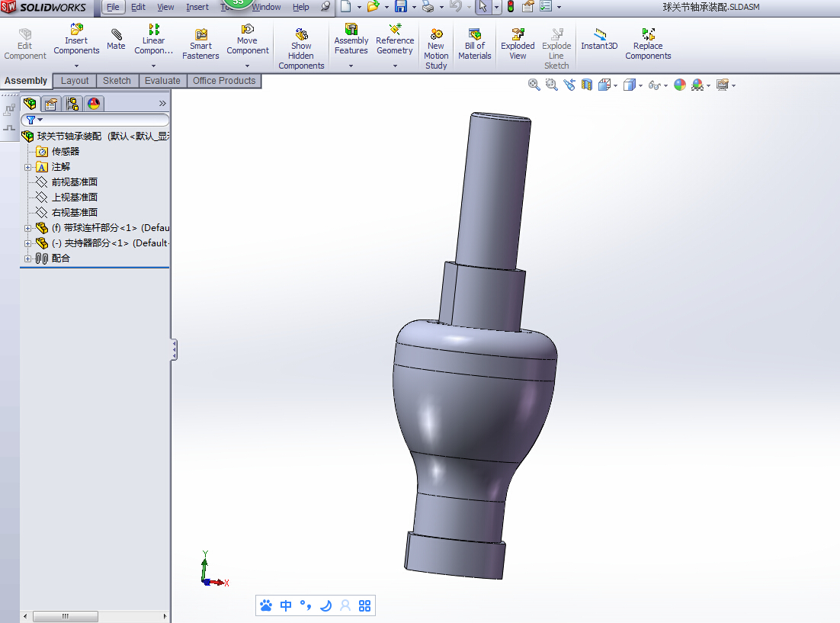Open the Insert menu

(x=197, y=7)
